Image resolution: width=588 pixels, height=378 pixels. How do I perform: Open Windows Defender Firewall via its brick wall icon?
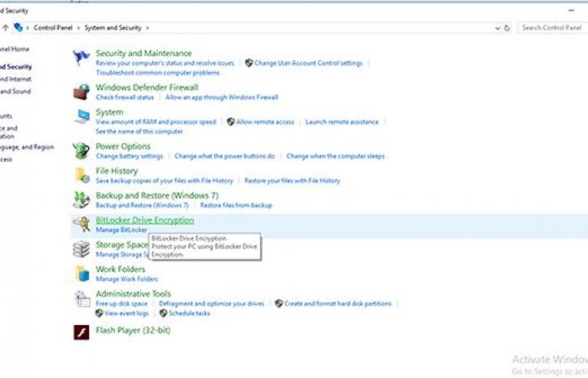click(x=81, y=92)
